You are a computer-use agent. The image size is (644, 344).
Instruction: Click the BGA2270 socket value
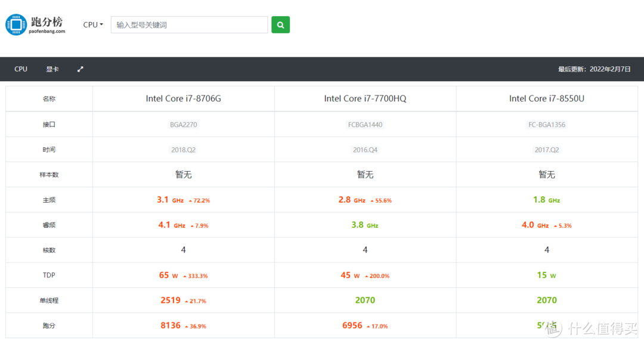click(x=184, y=125)
